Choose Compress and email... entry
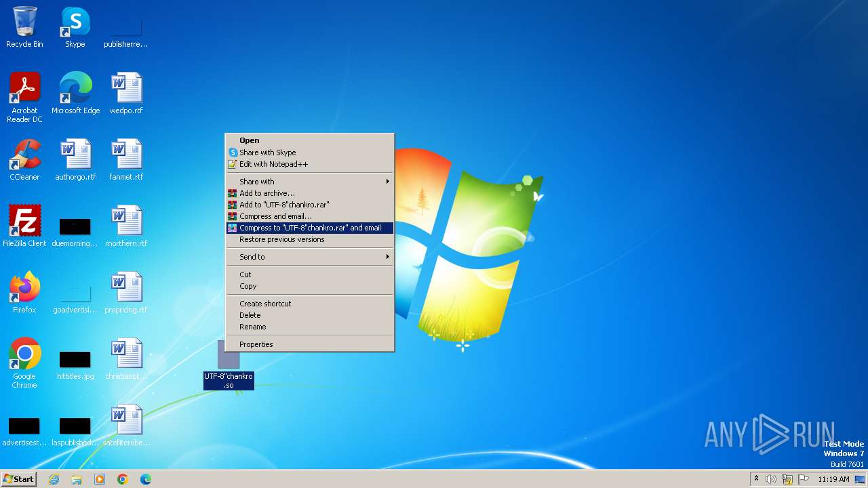Screen dimensions: 868x488 pos(310,216)
